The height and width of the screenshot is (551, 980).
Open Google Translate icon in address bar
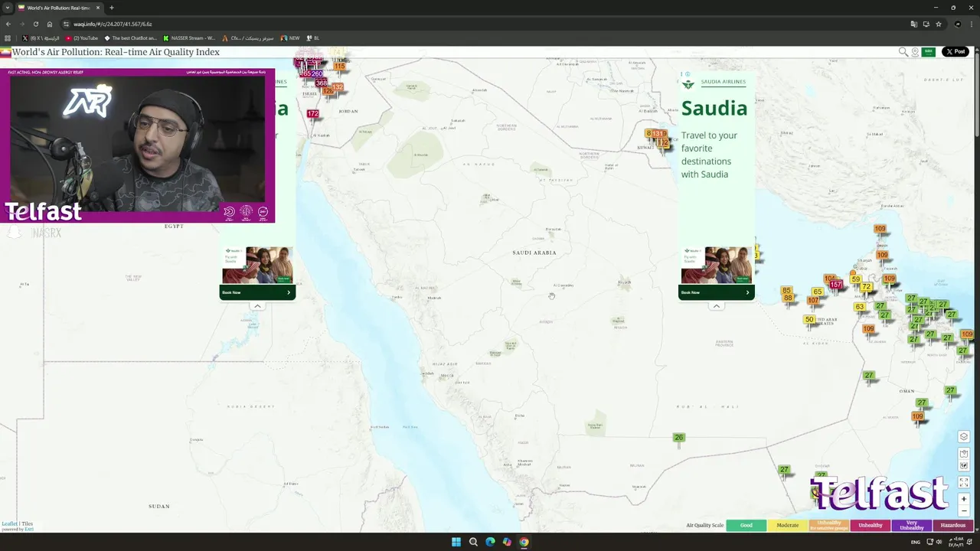coord(914,24)
